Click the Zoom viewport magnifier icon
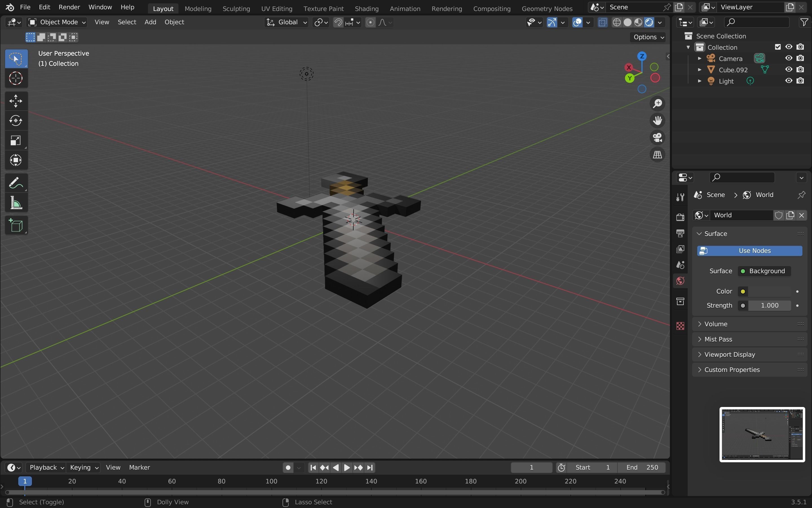This screenshot has height=508, width=812. [x=657, y=104]
